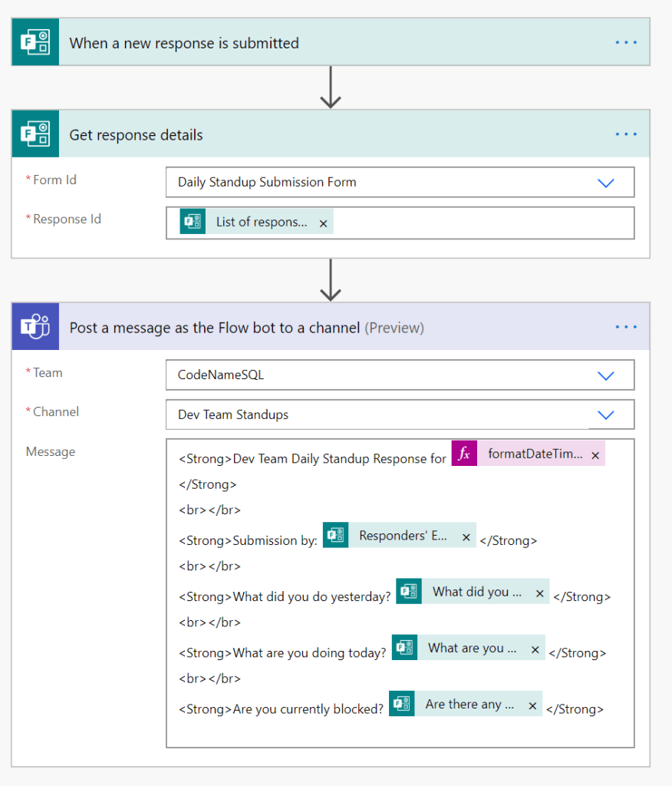
Task: Expand the Form Id dropdown
Action: 605,183
